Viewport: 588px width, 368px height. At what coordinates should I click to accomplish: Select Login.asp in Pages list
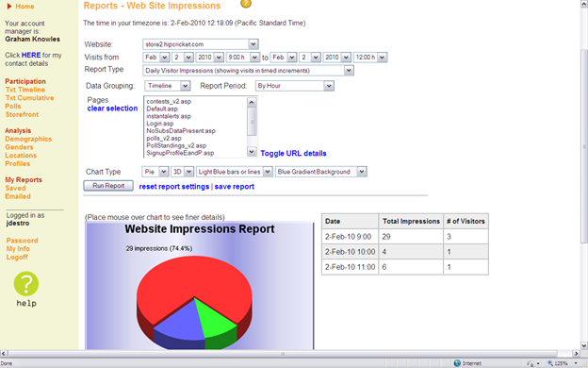[x=160, y=124]
